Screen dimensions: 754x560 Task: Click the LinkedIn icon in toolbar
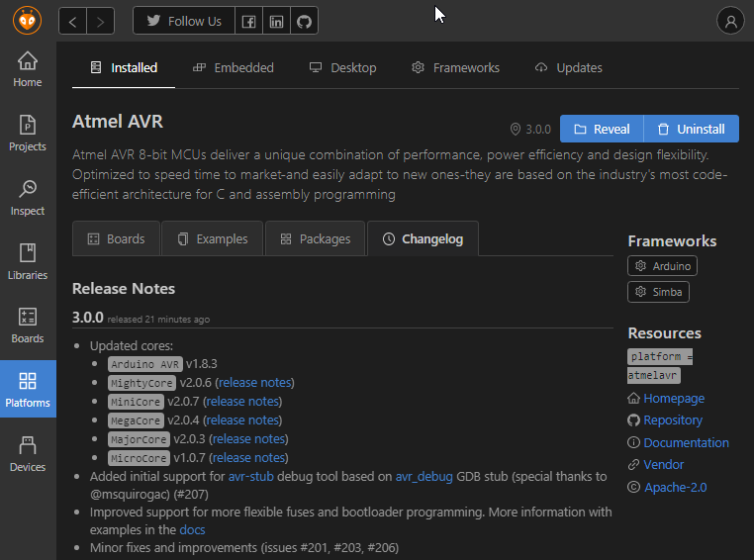click(x=277, y=21)
